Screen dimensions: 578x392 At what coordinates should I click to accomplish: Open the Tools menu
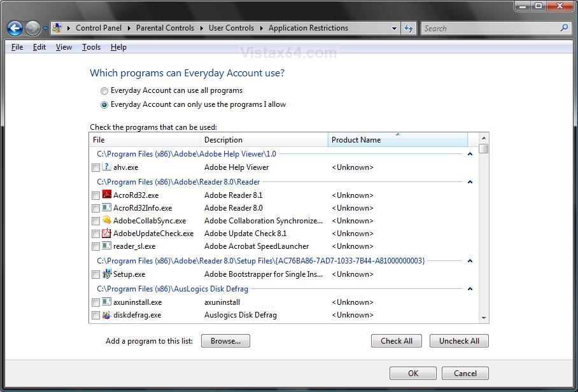click(x=91, y=47)
